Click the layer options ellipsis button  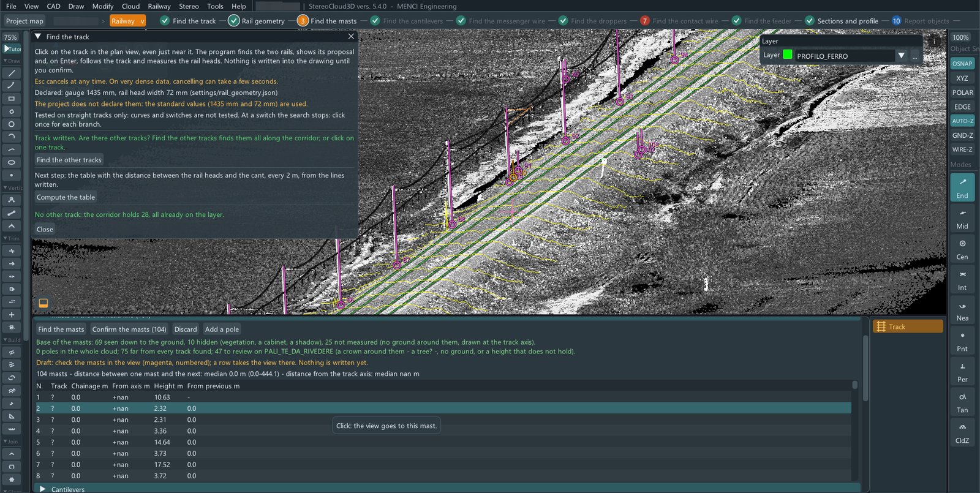pyautogui.click(x=914, y=56)
